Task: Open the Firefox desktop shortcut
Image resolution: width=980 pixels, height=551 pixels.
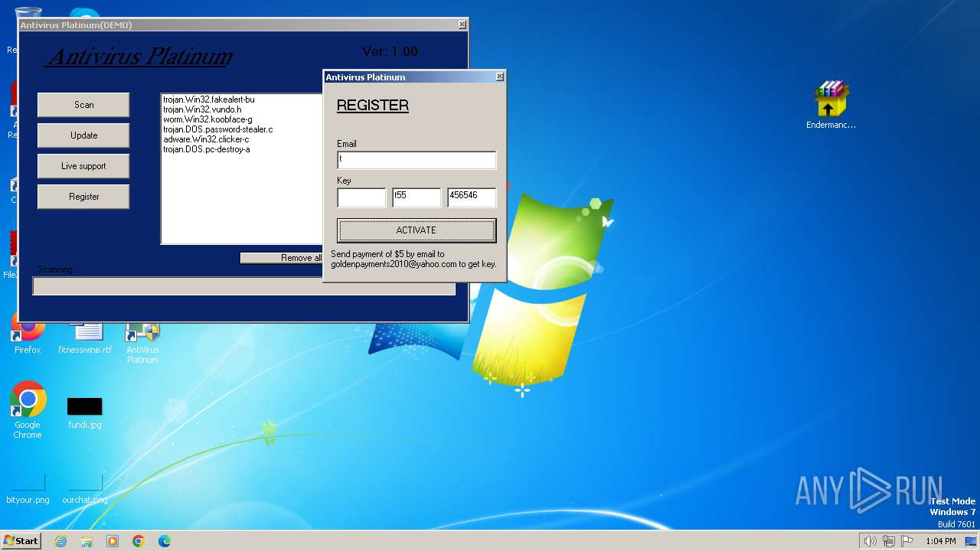Action: [x=28, y=337]
